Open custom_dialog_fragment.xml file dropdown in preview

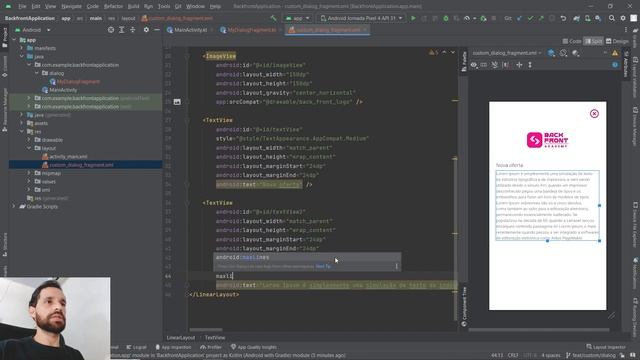tap(507, 53)
